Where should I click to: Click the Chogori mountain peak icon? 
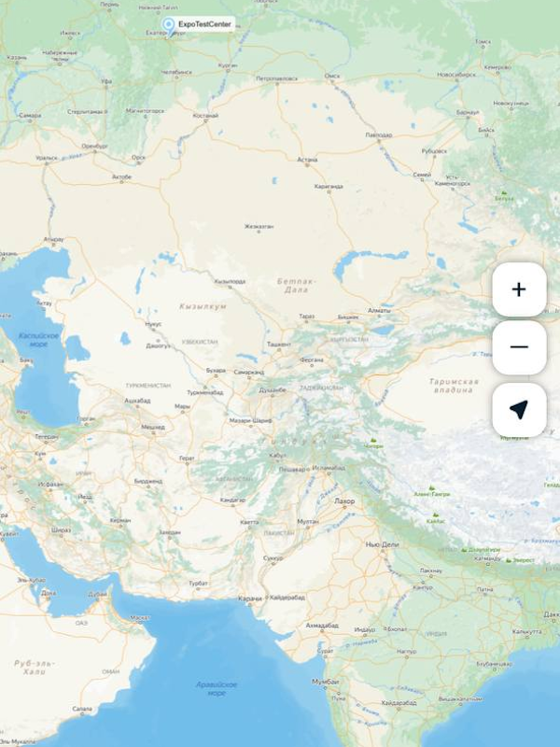coord(373,440)
